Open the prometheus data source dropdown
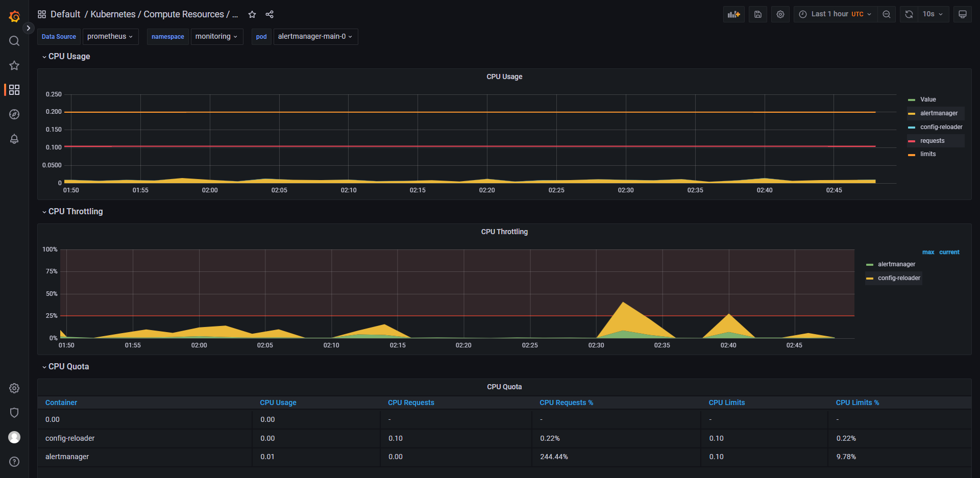 110,37
